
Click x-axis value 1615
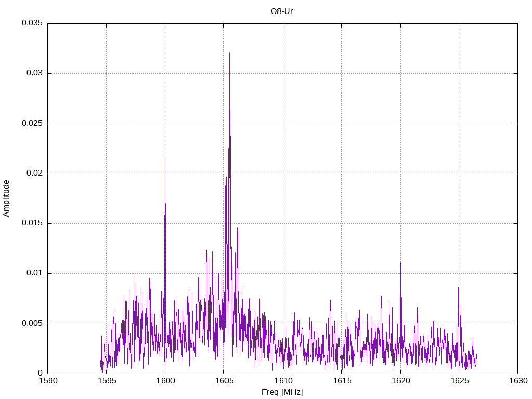[x=342, y=381]
